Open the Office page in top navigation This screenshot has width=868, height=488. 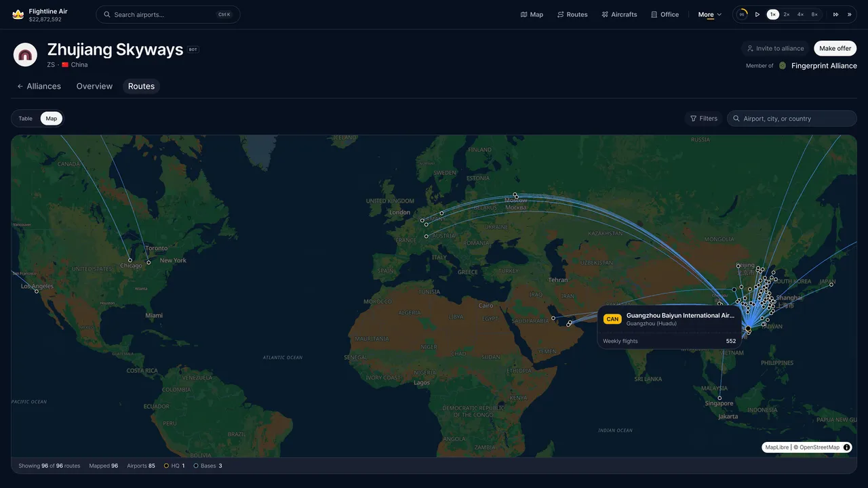(x=665, y=14)
